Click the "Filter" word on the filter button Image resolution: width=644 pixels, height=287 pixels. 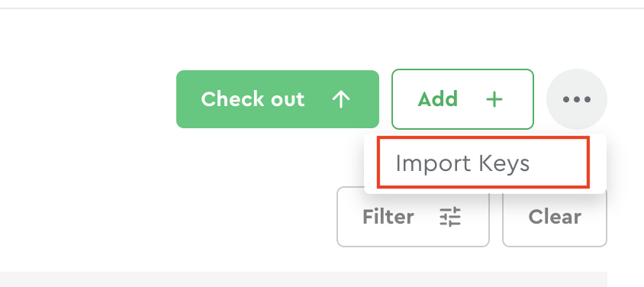388,217
